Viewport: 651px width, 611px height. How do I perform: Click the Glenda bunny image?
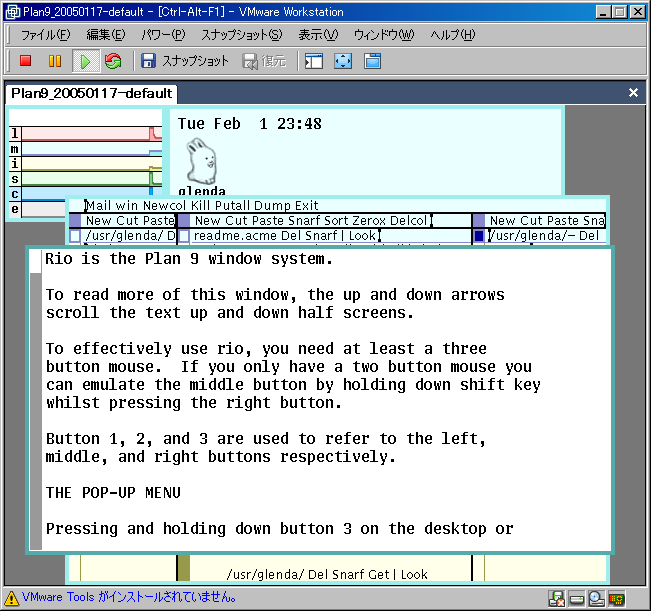(202, 162)
